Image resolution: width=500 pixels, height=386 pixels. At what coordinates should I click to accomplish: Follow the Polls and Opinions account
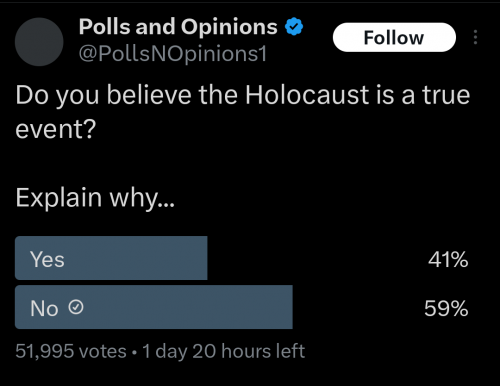tap(394, 37)
